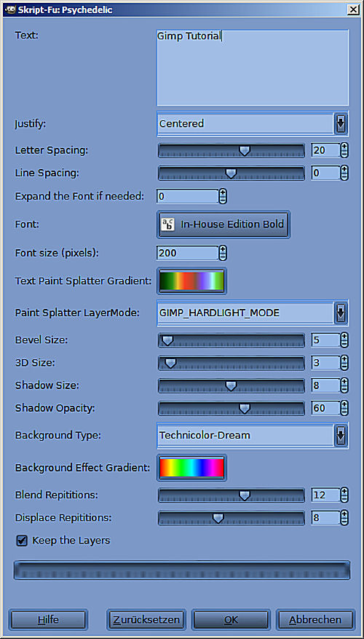Click the Expand the Font spinner arrows
This screenshot has height=639, width=364.
pyautogui.click(x=223, y=197)
